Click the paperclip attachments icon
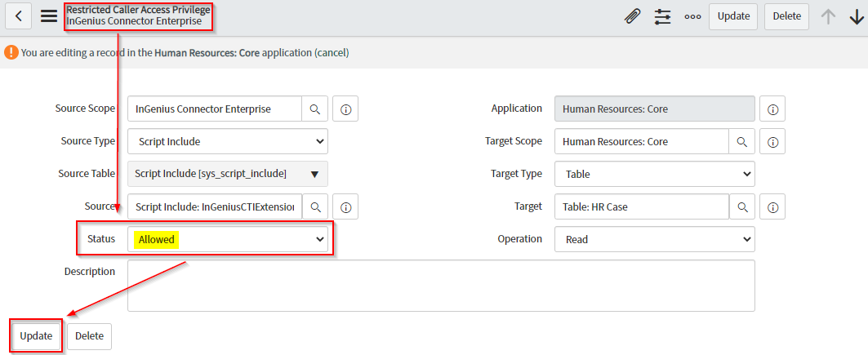Screen dimensions: 868x355 (632, 16)
